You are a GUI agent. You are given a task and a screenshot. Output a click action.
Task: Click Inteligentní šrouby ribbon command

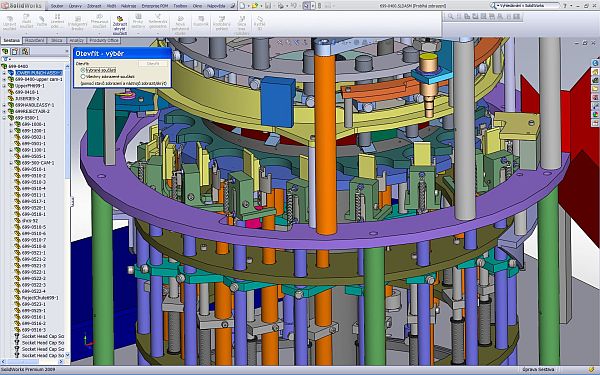pyautogui.click(x=77, y=23)
